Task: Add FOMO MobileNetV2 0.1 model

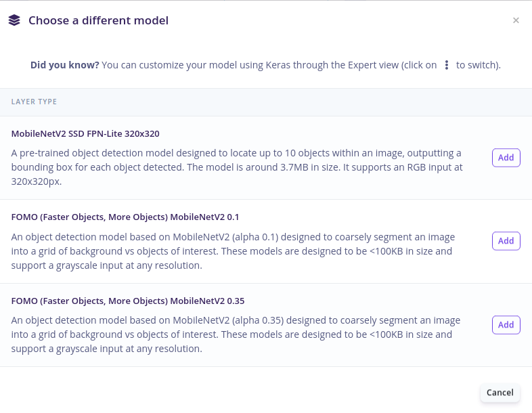Action: click(506, 241)
